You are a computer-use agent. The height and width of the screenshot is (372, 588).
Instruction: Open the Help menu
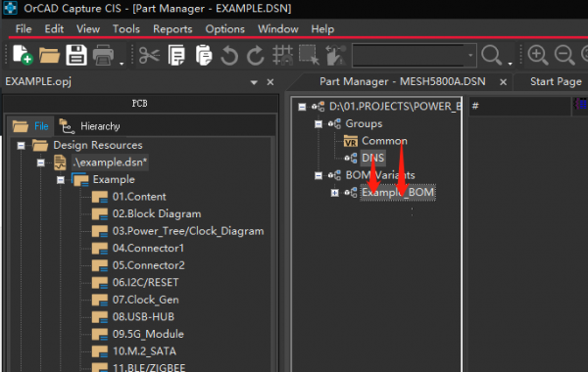[322, 28]
